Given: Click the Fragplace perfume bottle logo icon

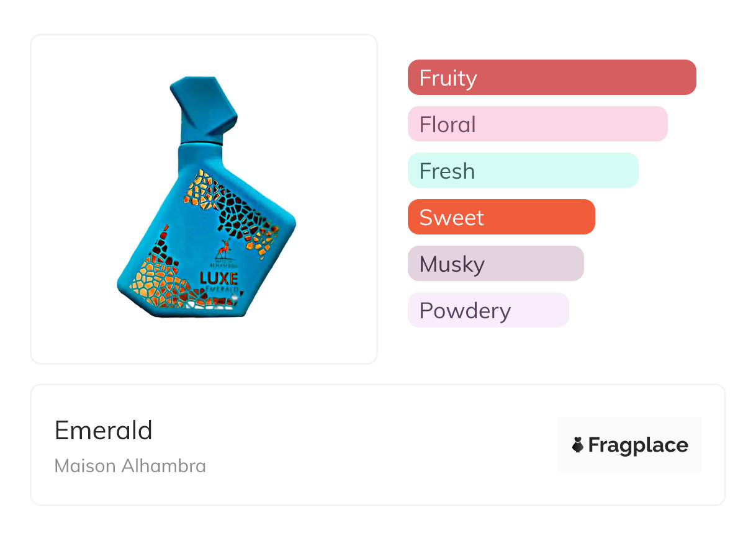Looking at the screenshot, I should coord(578,445).
